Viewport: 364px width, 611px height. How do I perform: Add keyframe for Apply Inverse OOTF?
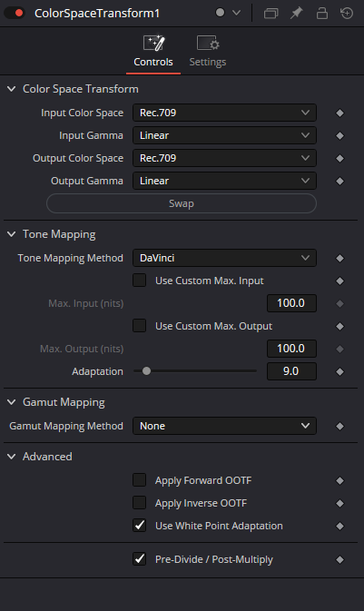click(x=339, y=504)
